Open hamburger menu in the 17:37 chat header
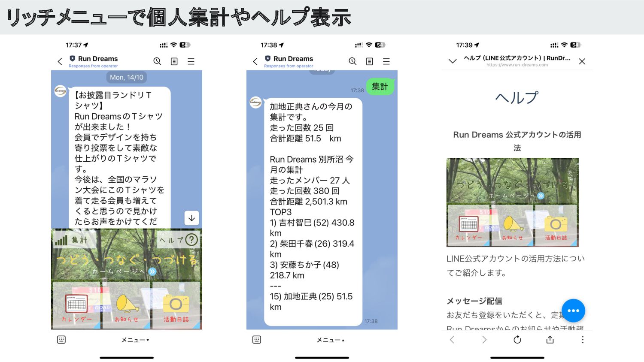Screen dimensions: 644x362 click(x=191, y=61)
